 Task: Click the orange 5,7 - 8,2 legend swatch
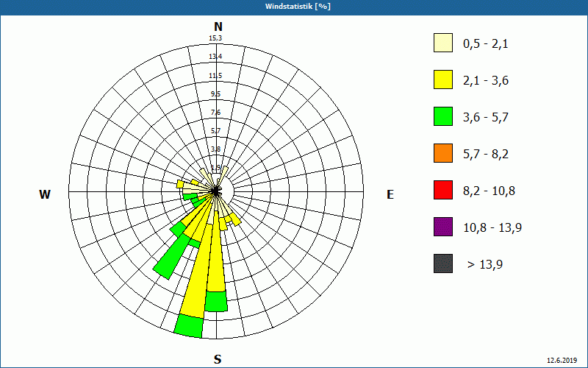tap(443, 153)
